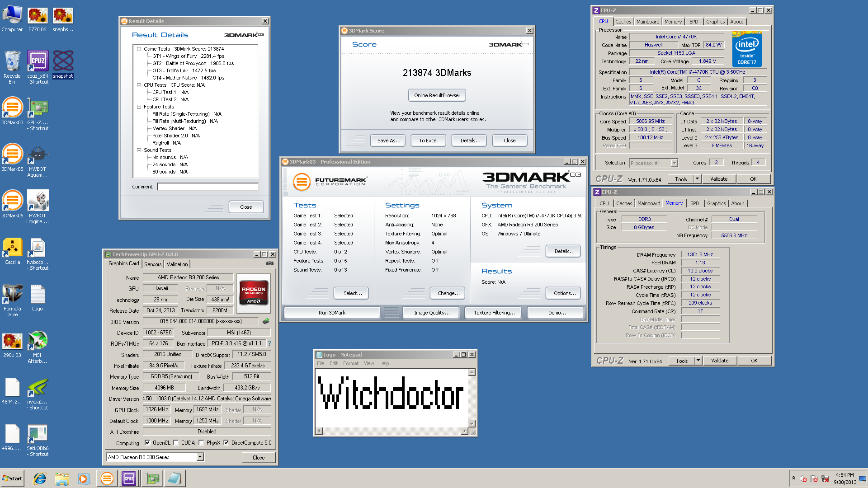Open GPU selection dropdown in GPU-Z
This screenshot has width=868, height=488.
click(x=200, y=457)
